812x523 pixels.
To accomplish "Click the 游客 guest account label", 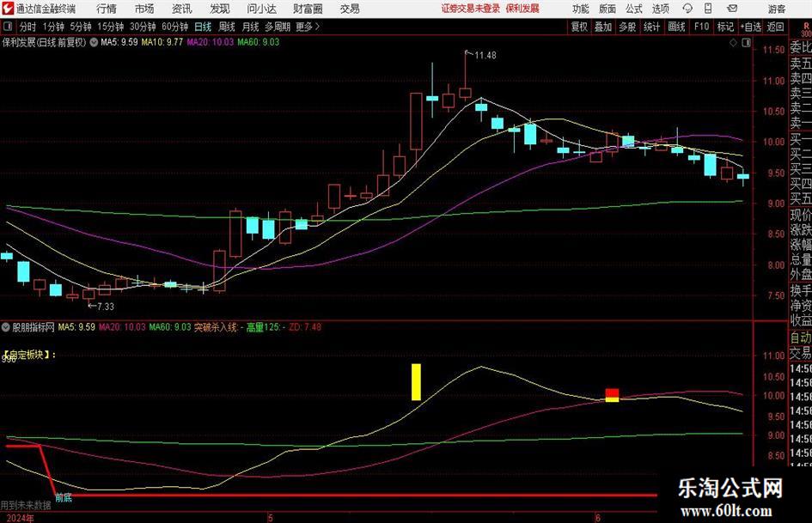I will 776,9.
